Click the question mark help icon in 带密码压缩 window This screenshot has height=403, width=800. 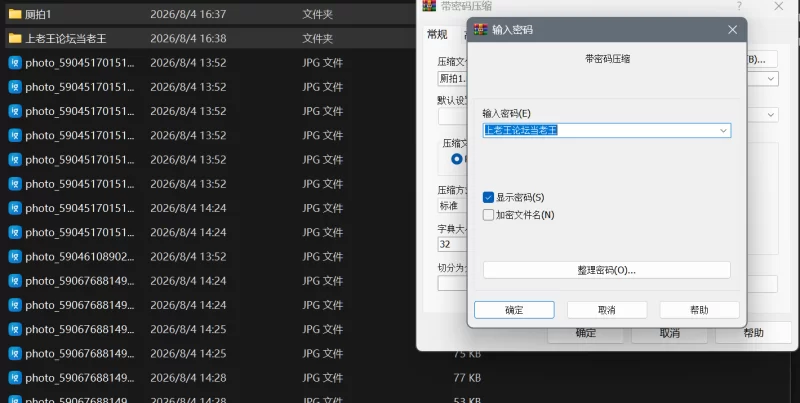coord(739,6)
